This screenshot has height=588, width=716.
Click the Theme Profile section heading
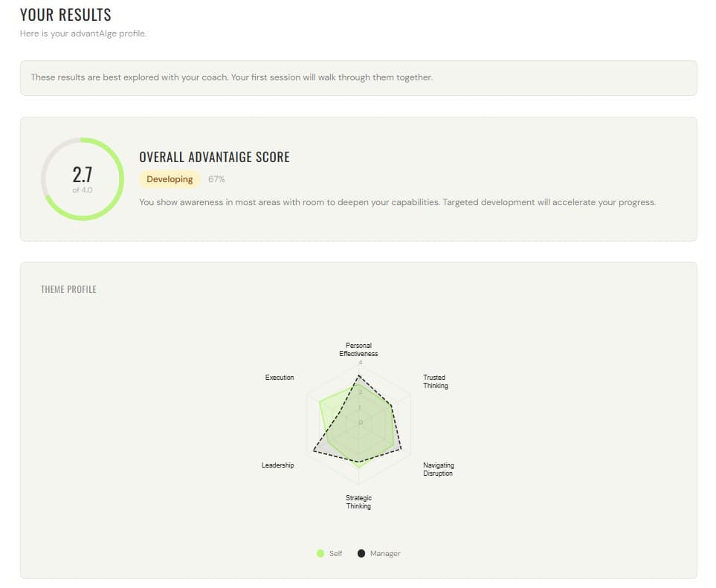tap(68, 289)
